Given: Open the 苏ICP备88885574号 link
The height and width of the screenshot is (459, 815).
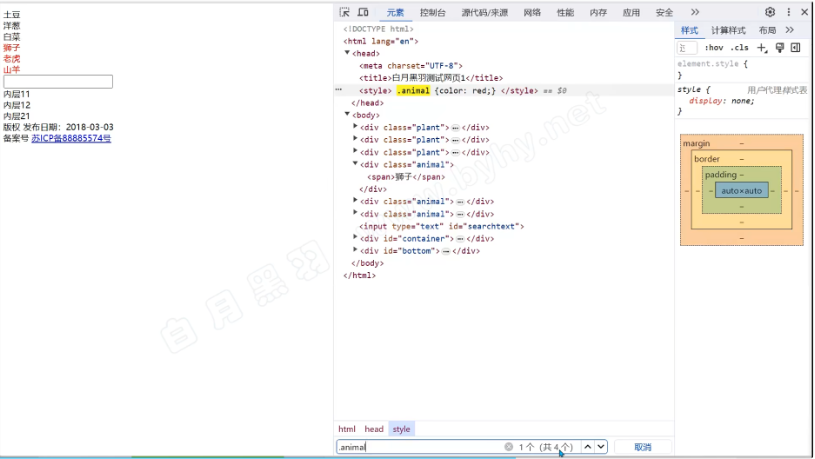Looking at the screenshot, I should [71, 138].
